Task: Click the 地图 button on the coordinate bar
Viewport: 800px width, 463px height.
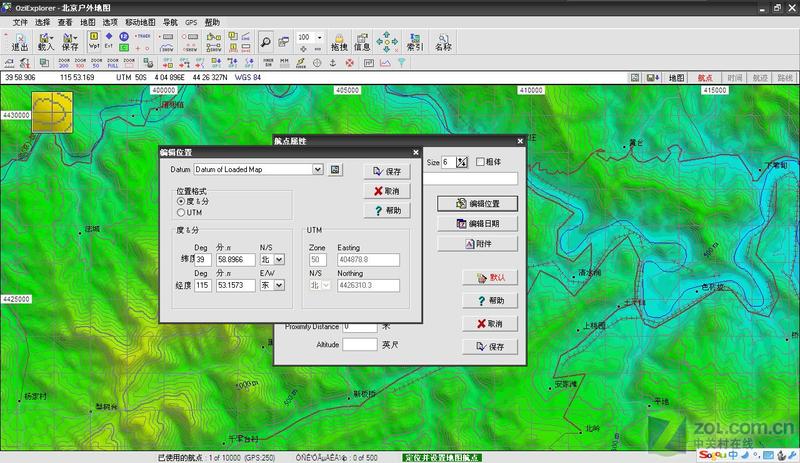Action: click(676, 78)
